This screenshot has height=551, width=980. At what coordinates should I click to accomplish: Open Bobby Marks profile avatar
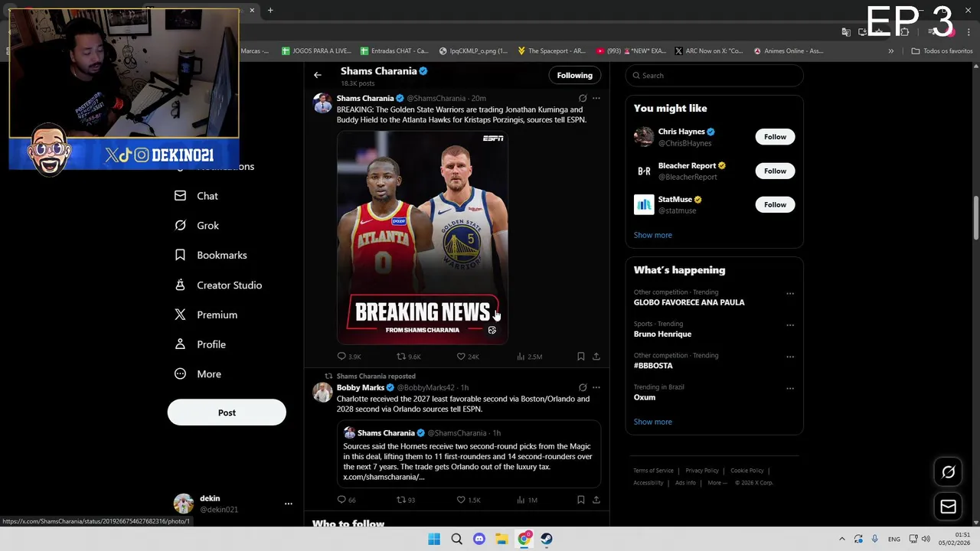[322, 393]
